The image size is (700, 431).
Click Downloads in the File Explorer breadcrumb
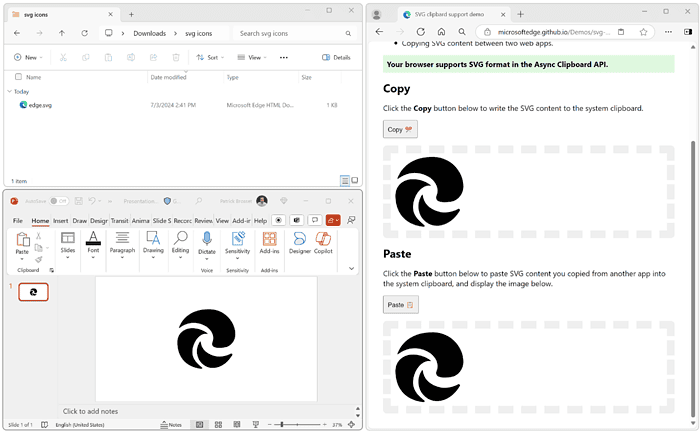tap(150, 33)
